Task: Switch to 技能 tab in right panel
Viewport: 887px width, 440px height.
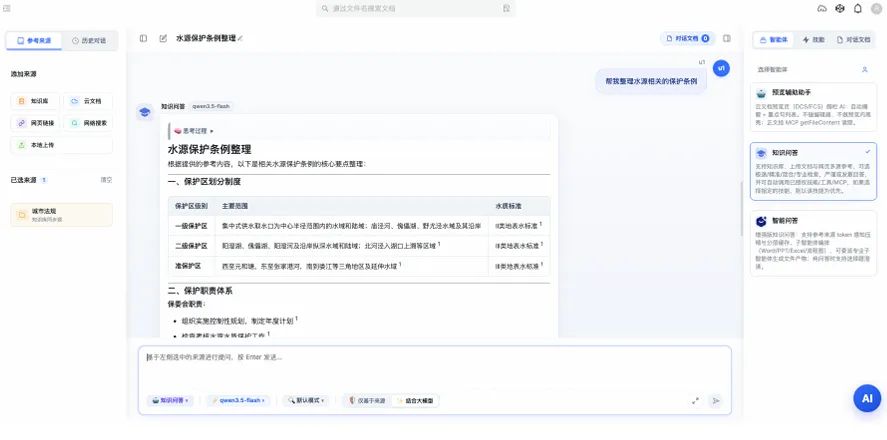Action: click(813, 40)
